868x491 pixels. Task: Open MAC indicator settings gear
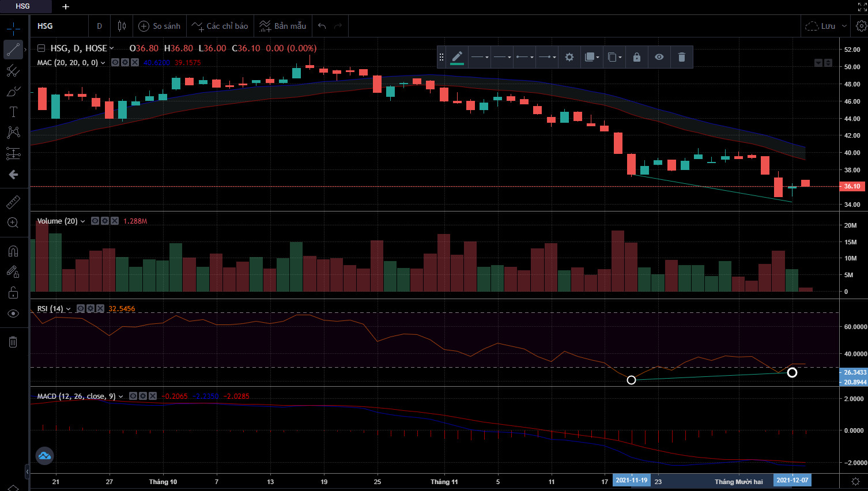tap(125, 62)
